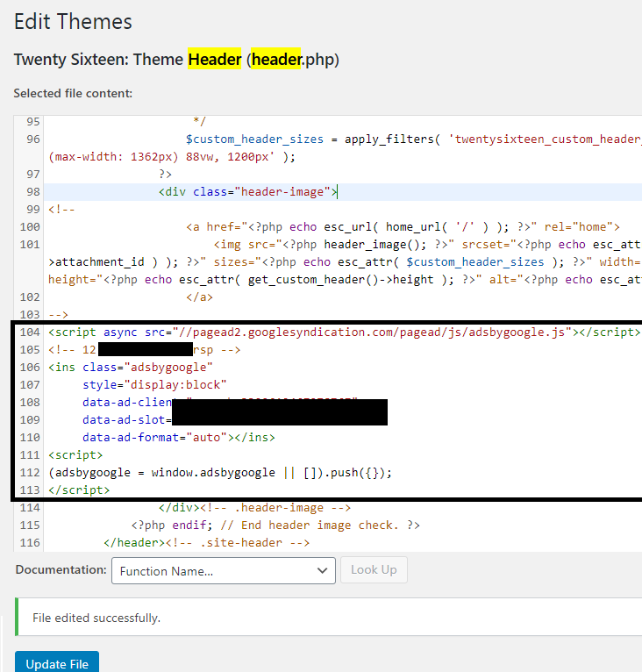Image resolution: width=642 pixels, height=672 pixels.
Task: Click line number 104 in the gutter
Action: [30, 332]
